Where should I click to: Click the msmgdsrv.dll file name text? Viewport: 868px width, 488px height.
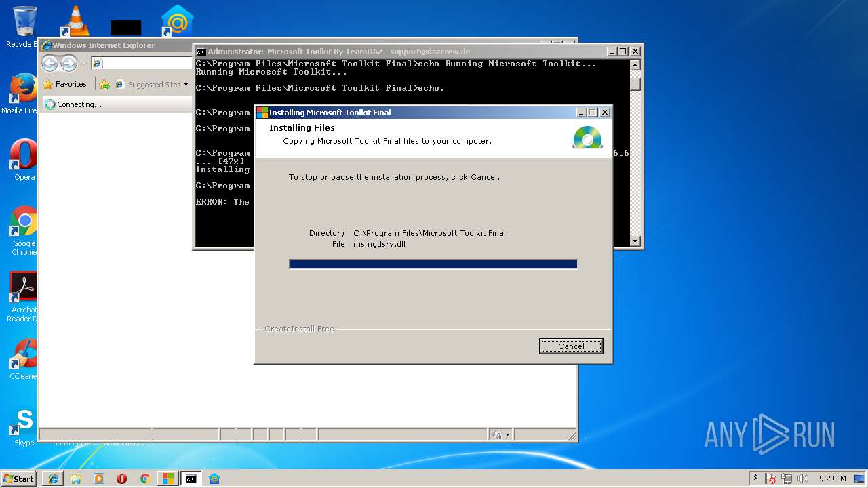(x=379, y=244)
